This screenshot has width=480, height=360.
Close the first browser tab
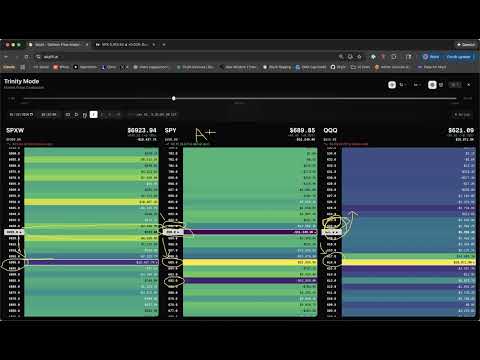[87, 45]
